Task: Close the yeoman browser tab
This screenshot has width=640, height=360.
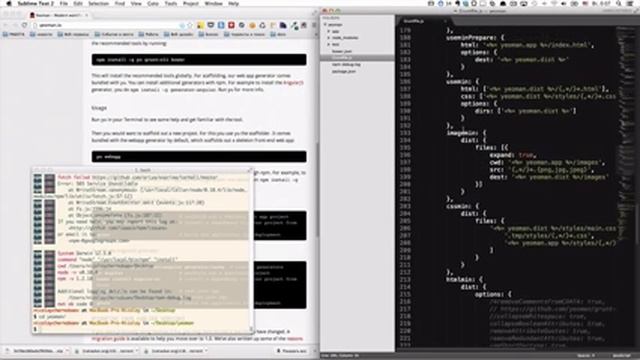Action: pyautogui.click(x=87, y=15)
